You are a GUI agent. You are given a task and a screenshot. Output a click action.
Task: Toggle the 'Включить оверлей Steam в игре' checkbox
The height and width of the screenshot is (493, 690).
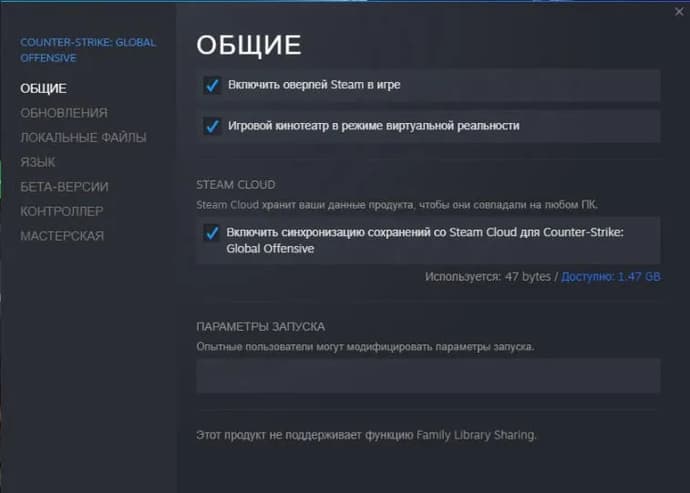212,85
